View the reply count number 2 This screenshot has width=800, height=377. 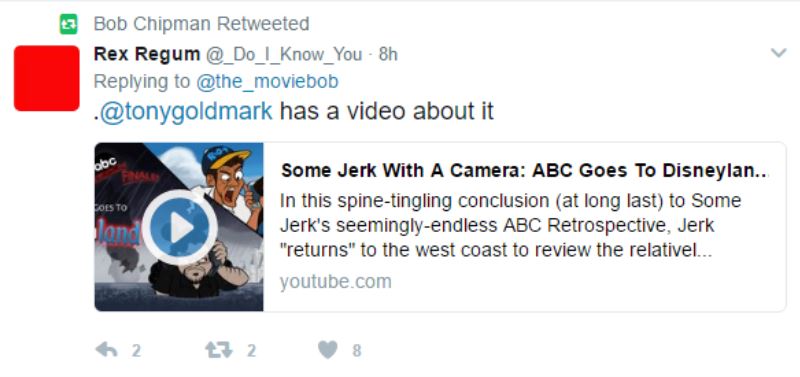(x=136, y=351)
